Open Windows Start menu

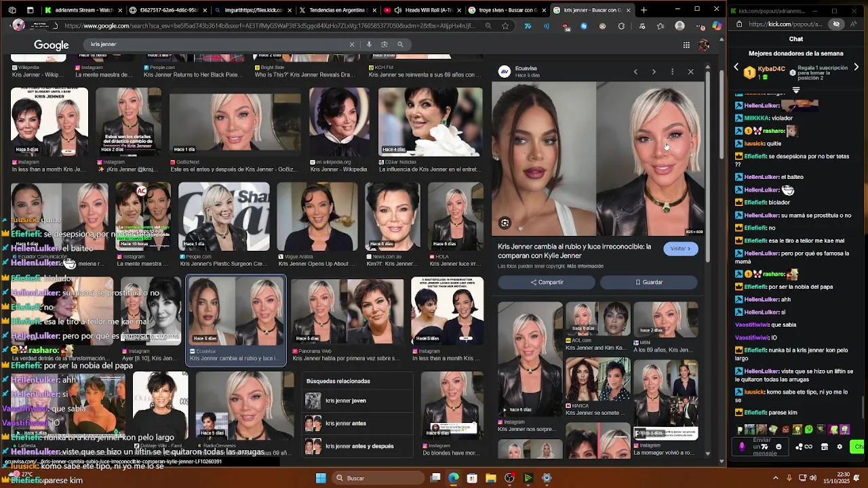coord(321,478)
